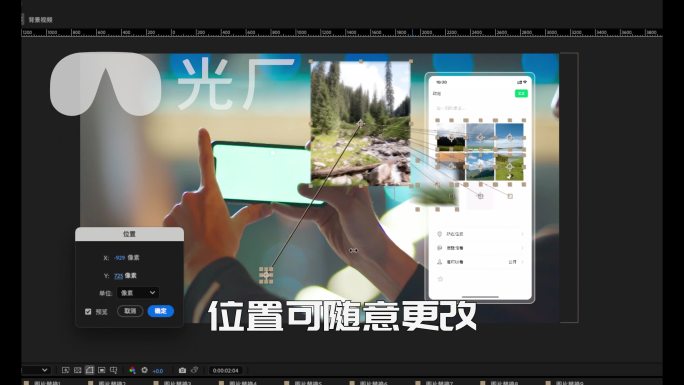684x385 pixels.
Task: Select the forest photo layer in the viewer
Action: point(360,123)
